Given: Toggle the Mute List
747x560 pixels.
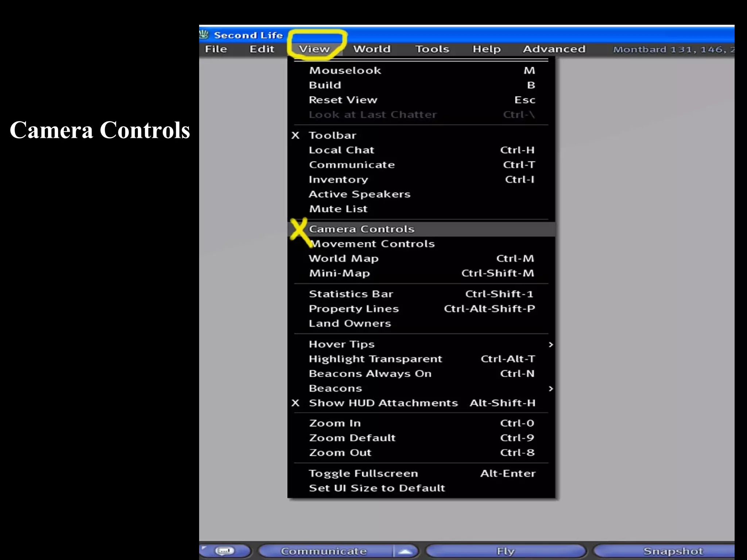Looking at the screenshot, I should [x=421, y=209].
